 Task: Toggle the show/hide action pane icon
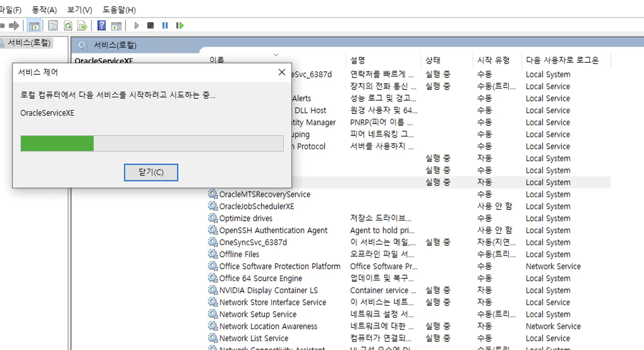(x=116, y=26)
